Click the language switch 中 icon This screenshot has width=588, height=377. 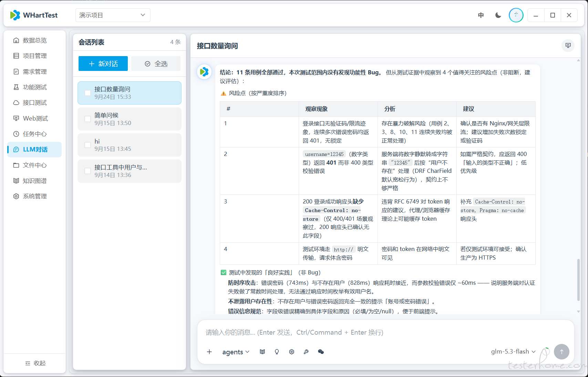(x=481, y=15)
